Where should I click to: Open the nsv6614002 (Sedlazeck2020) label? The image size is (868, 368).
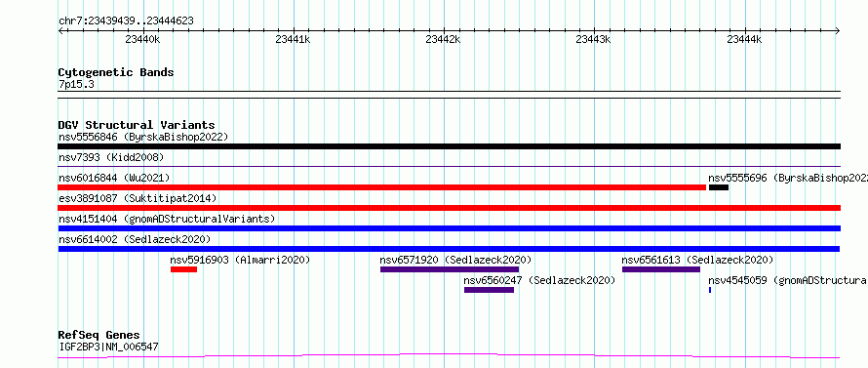(x=135, y=239)
